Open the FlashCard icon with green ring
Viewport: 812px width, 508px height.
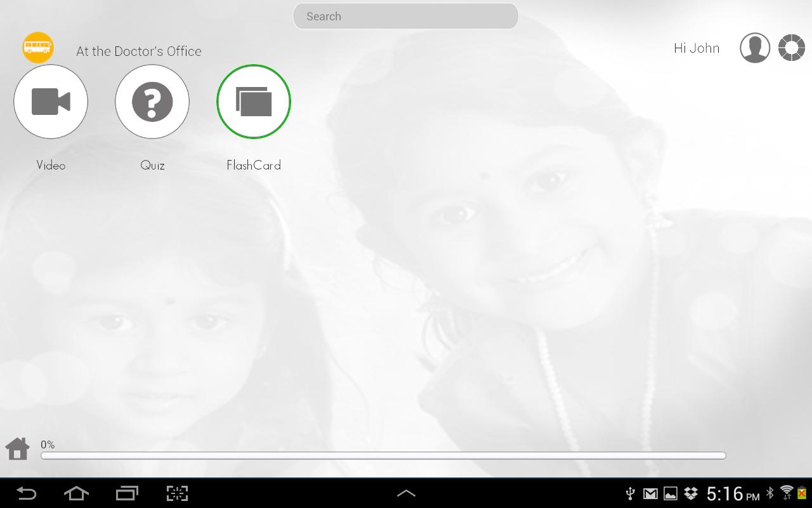(x=254, y=102)
